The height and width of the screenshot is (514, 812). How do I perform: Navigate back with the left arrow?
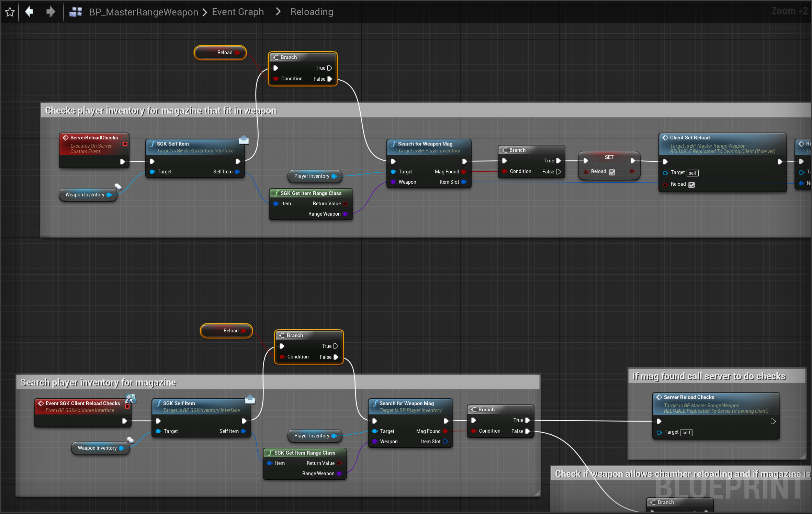tap(30, 12)
